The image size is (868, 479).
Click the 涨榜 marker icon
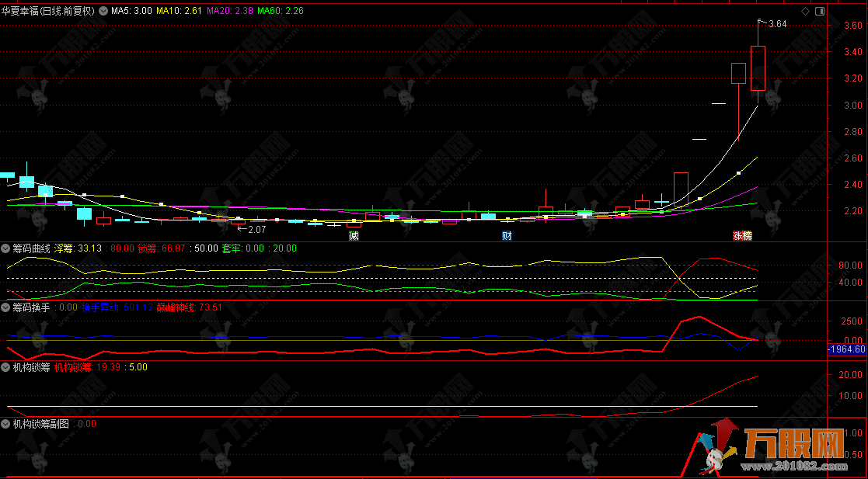tap(742, 235)
